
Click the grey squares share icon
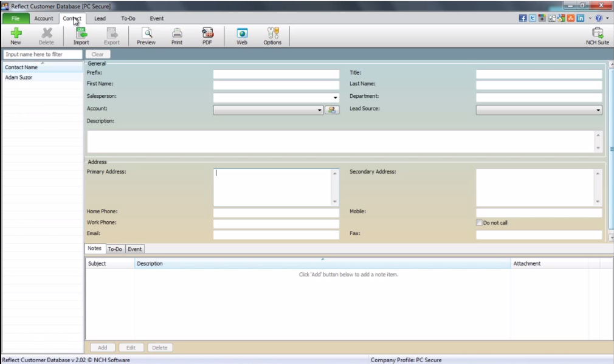552,18
